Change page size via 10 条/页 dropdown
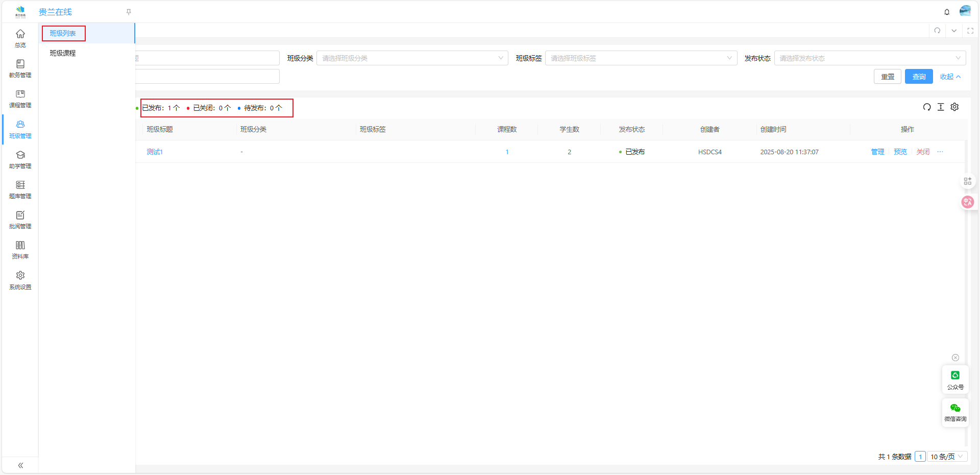 [x=946, y=457]
